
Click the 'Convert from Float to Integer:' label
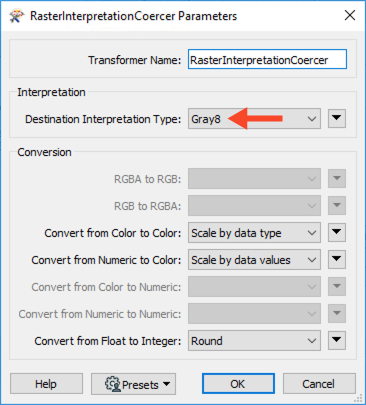(108, 341)
